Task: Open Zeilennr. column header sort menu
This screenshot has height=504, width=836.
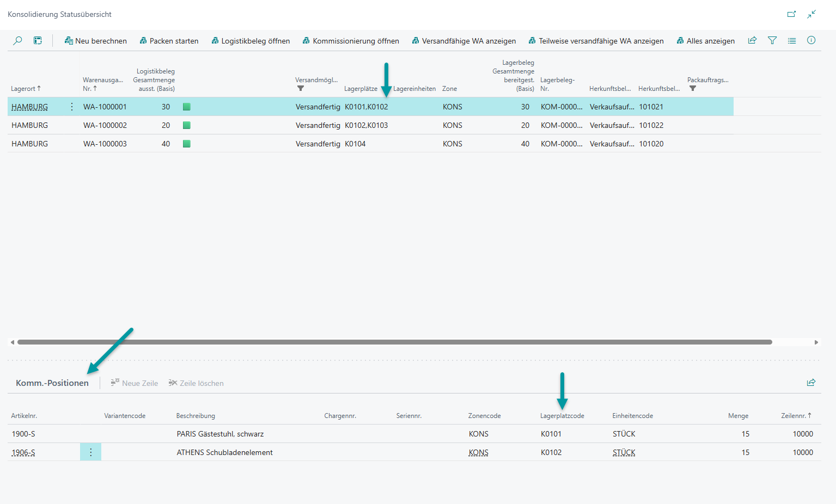Action: 796,416
